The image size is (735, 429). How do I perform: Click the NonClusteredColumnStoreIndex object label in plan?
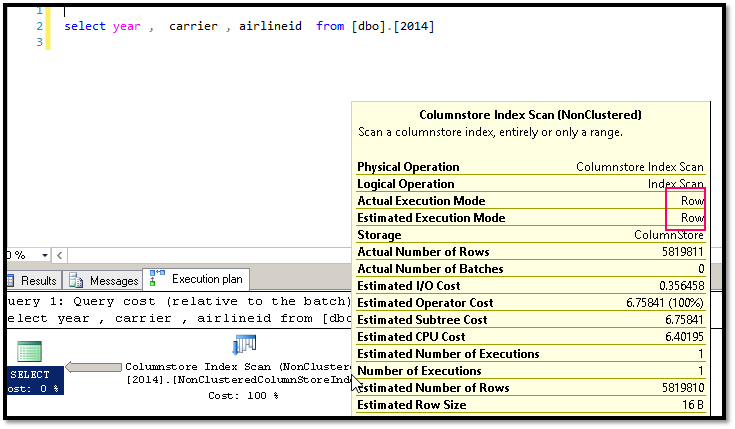pyautogui.click(x=239, y=380)
